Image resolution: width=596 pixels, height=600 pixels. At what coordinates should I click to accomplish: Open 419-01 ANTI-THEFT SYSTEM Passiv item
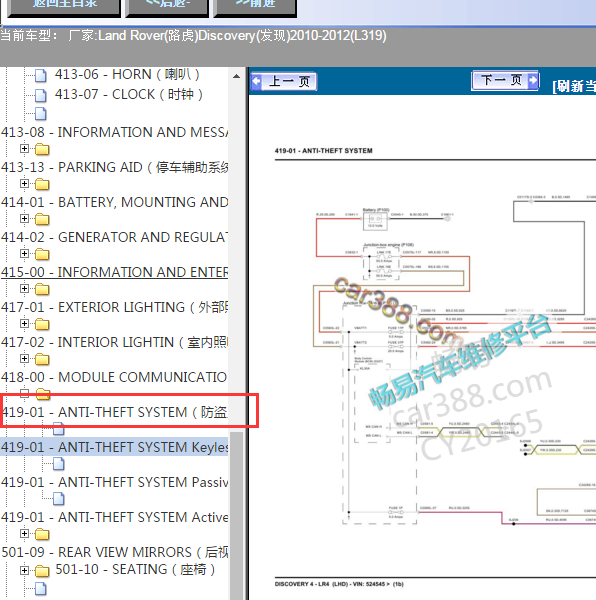[114, 482]
